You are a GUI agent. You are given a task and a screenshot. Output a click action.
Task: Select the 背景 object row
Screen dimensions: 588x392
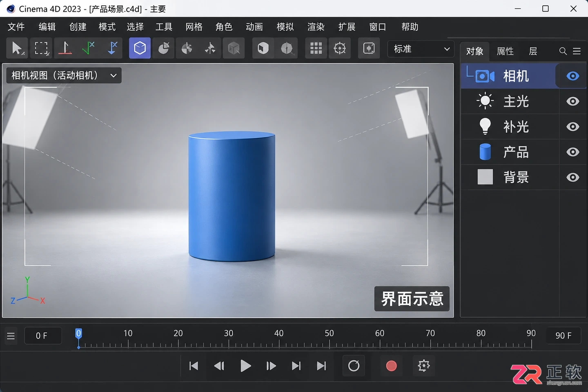(x=524, y=177)
